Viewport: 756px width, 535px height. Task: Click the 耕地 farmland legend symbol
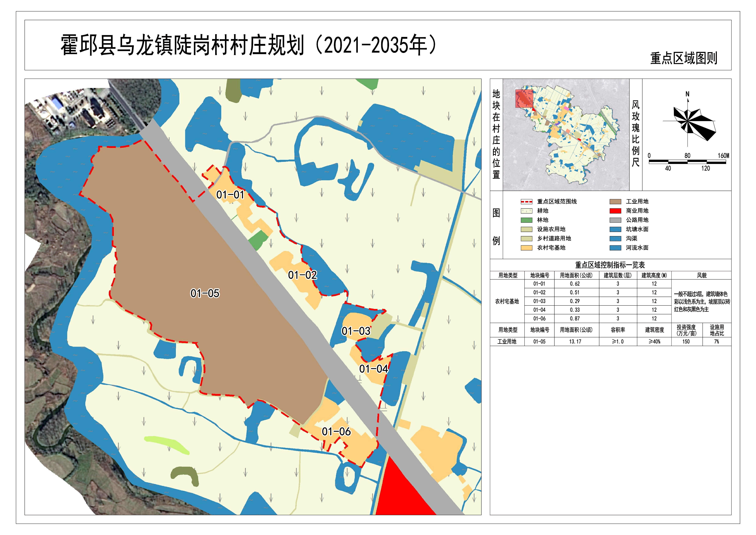tap(526, 211)
